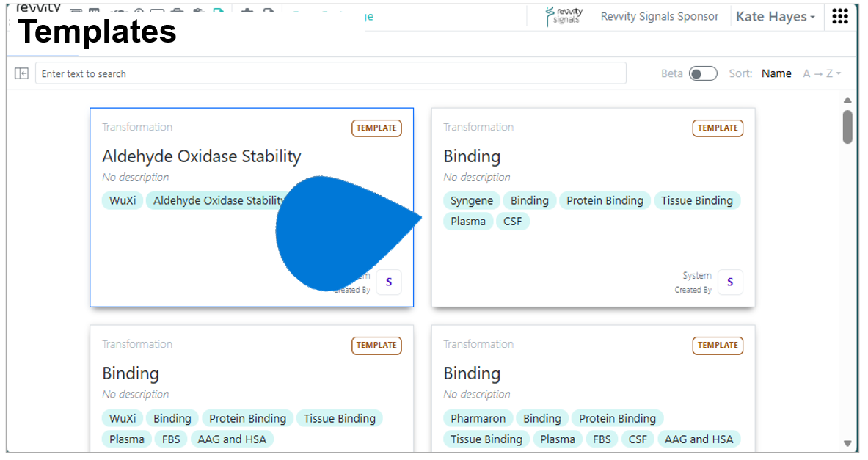
Task: Open the Aldehyde Oxidase Stability template title
Action: 202,157
